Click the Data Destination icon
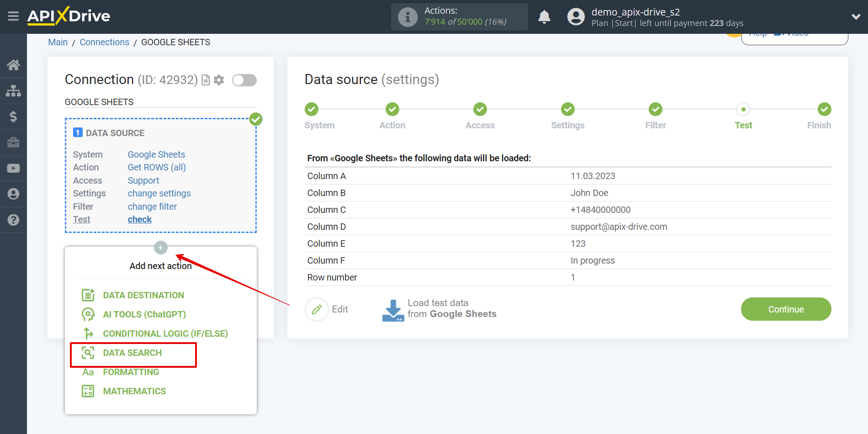868x434 pixels. pyautogui.click(x=88, y=295)
